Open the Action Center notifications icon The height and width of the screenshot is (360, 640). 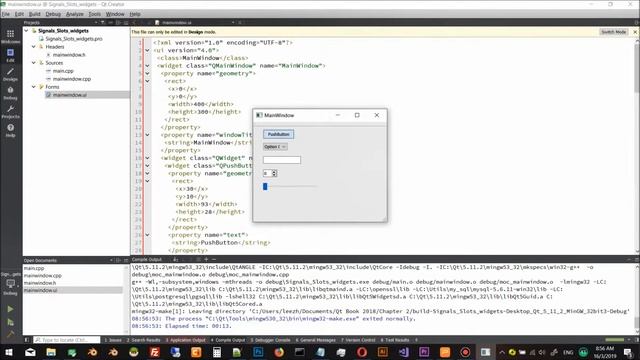(628, 352)
